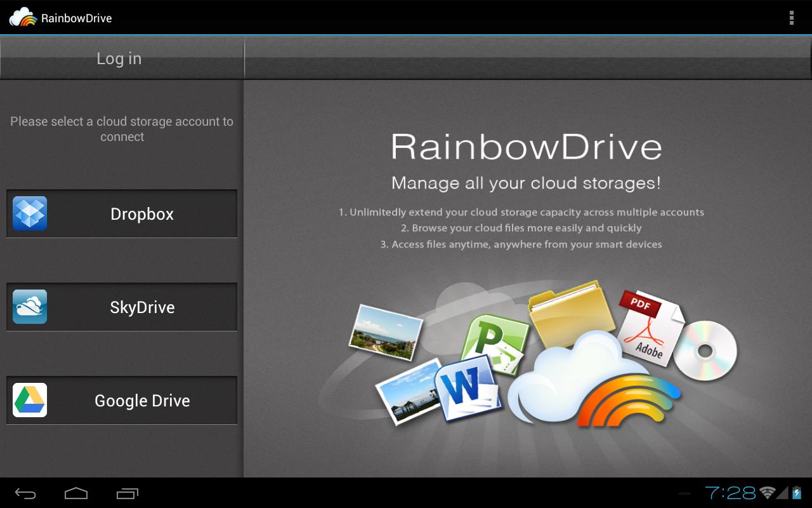Click the SkyDrive cloud icon
The height and width of the screenshot is (508, 812).
[x=30, y=307]
